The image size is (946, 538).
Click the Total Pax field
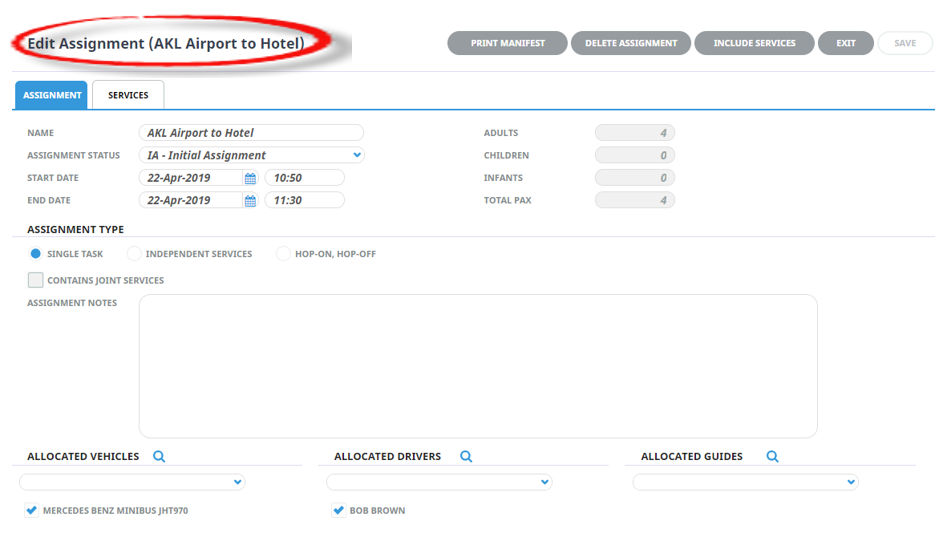[x=635, y=200]
